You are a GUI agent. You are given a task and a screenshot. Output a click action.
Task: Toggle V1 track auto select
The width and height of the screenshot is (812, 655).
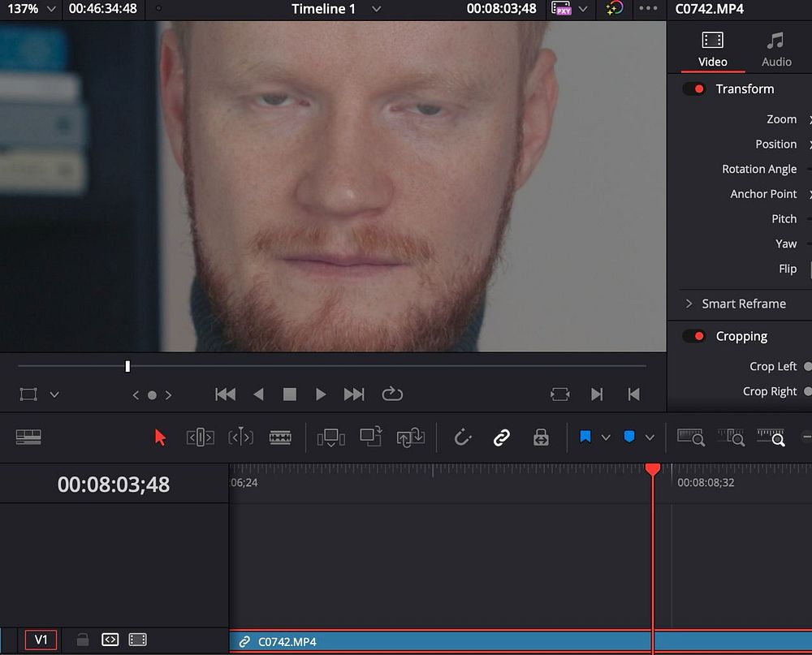110,640
